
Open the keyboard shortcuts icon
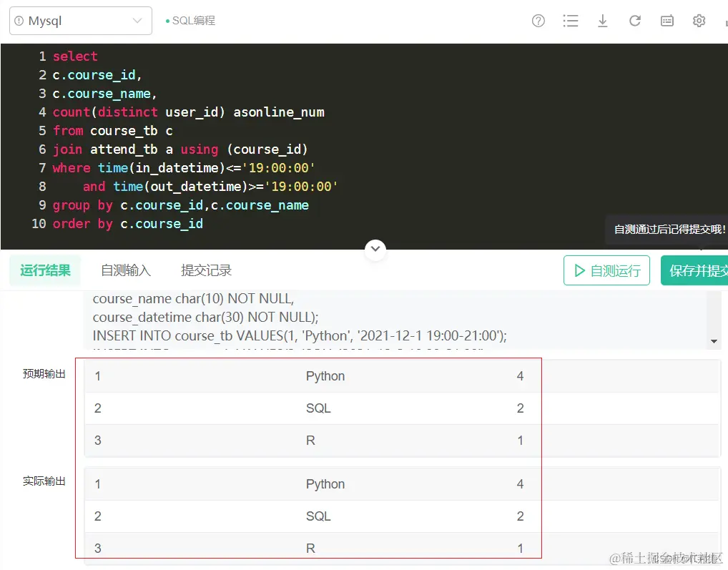[x=667, y=21]
